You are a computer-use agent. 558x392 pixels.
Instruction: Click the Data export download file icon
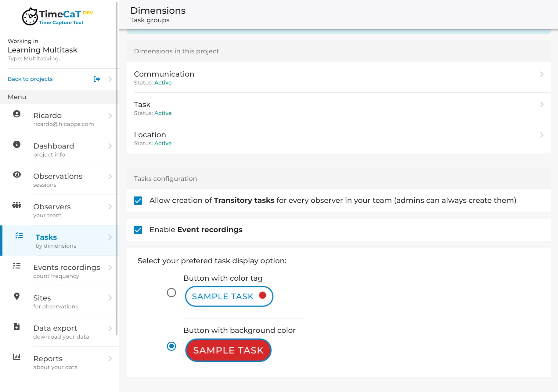[17, 326]
